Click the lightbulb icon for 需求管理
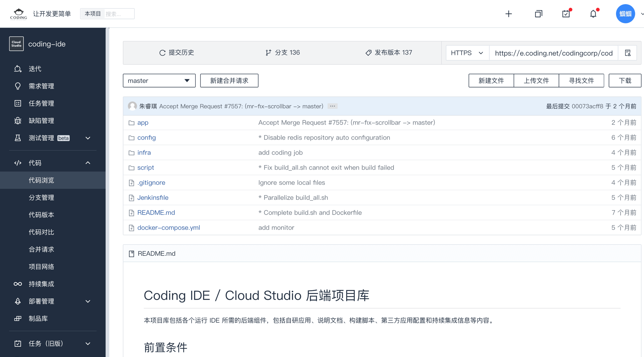644x357 pixels. coord(17,86)
